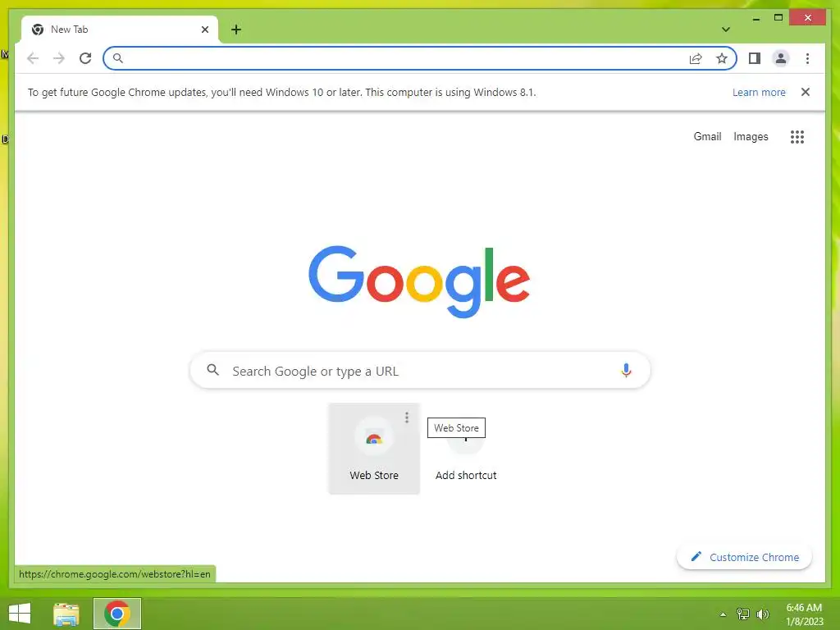Screen dimensions: 840x630
Task: Bookmark this tab with the star icon
Action: 722,58
